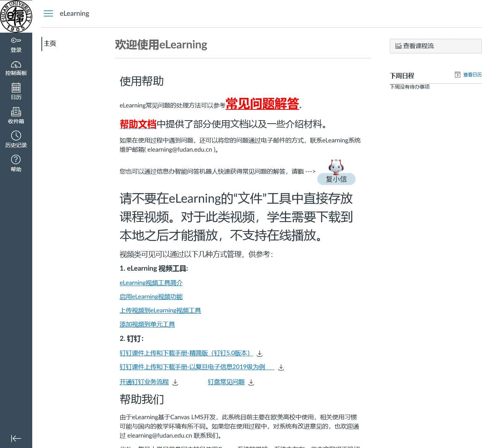491x448 pixels.
Task: View 历史记录 via the clock icon
Action: (16, 140)
